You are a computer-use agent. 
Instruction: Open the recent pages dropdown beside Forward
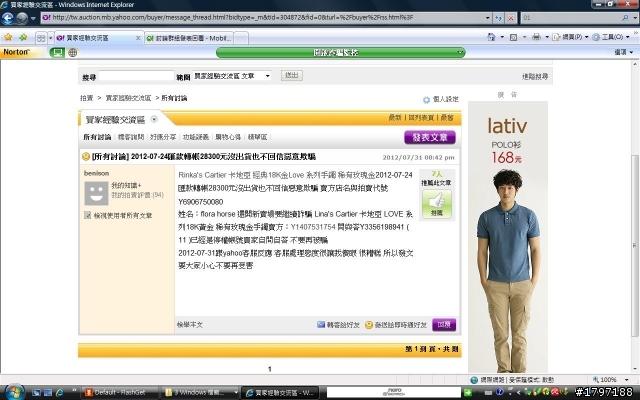33,18
